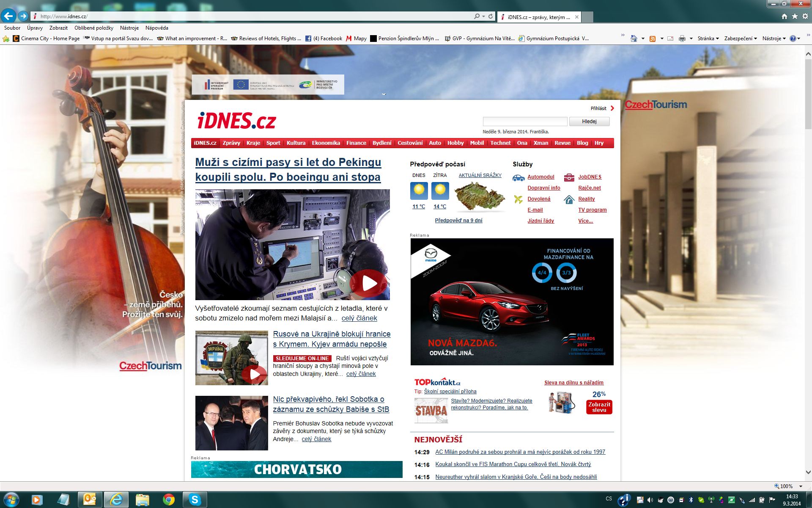This screenshot has height=508, width=812.
Task: Expand the Home icon dropdown arrow
Action: pos(643,39)
